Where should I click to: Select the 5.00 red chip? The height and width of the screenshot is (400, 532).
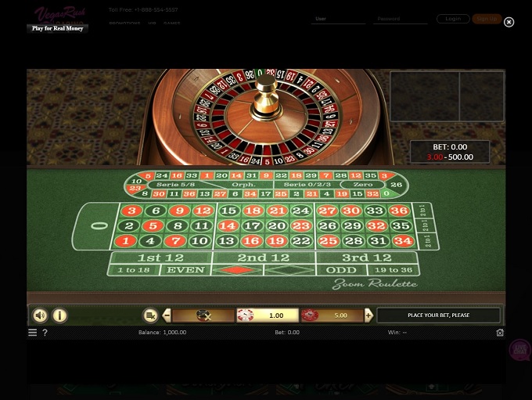point(332,315)
